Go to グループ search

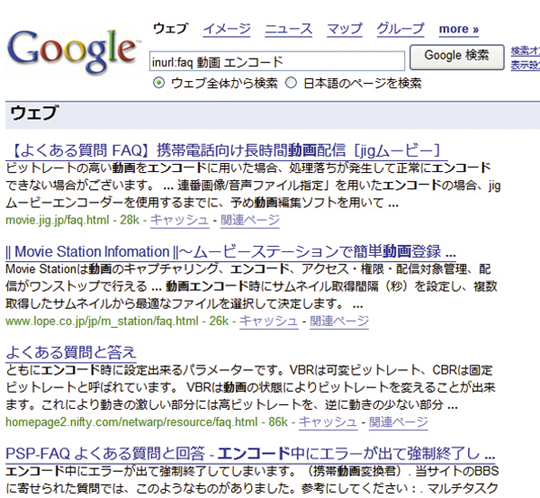coord(401,29)
